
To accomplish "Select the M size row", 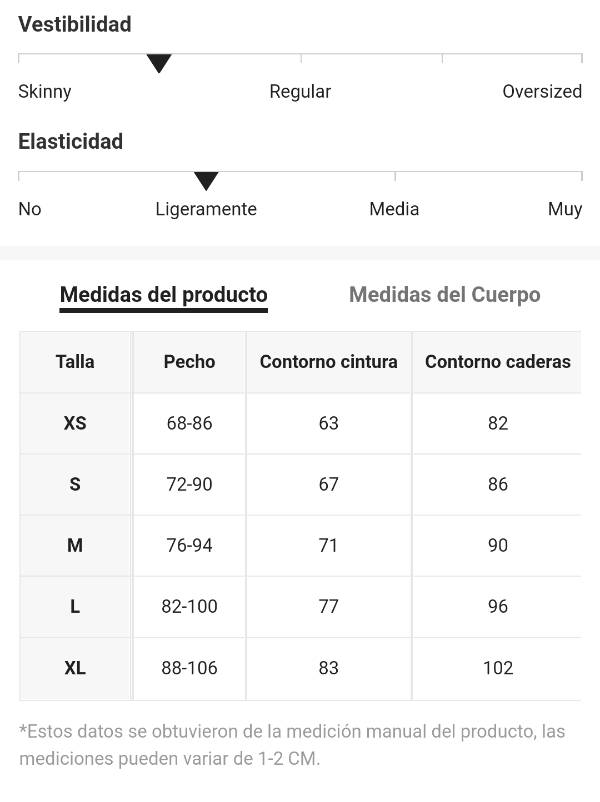I will tap(300, 546).
